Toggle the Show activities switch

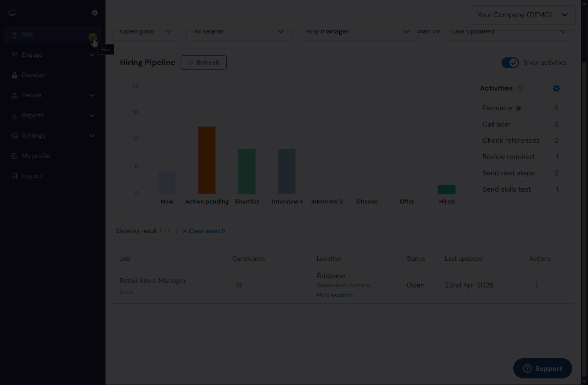point(510,63)
